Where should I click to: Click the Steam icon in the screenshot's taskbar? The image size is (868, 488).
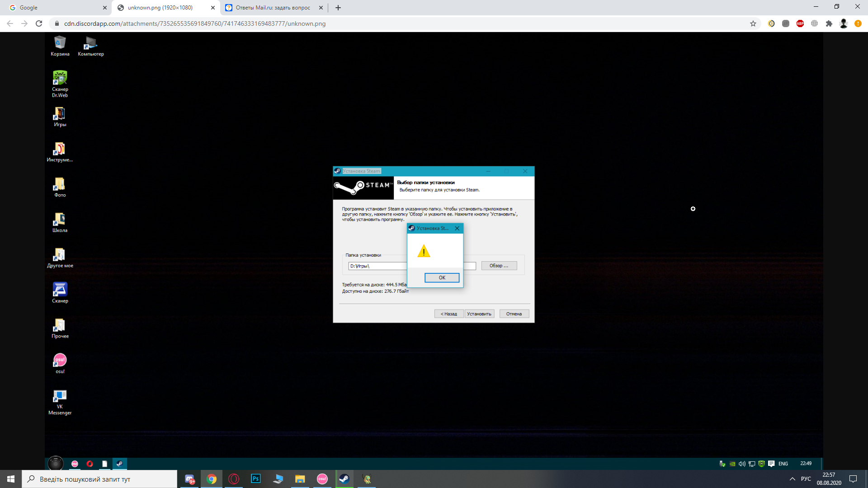click(x=119, y=464)
